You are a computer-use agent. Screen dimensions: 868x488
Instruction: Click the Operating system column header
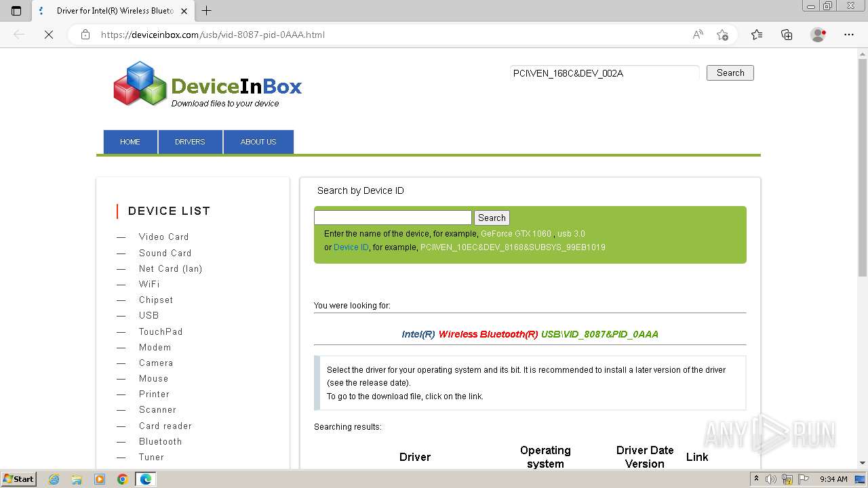coord(545,457)
